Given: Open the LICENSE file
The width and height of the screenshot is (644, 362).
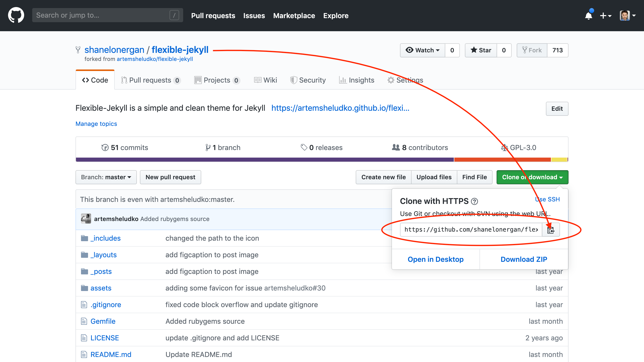Looking at the screenshot, I should coord(104,338).
